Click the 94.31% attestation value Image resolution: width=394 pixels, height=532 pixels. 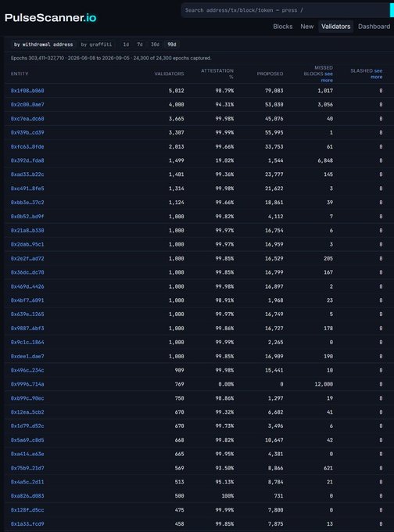tap(224, 105)
